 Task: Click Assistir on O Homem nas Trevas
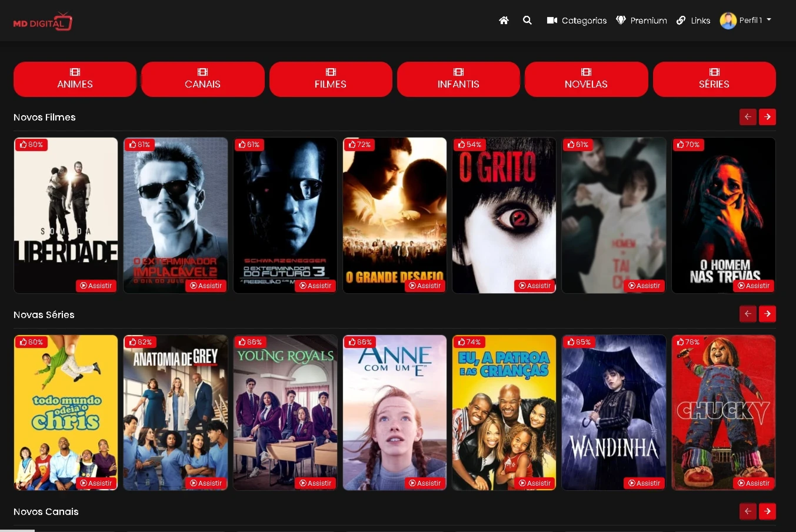pyautogui.click(x=754, y=286)
